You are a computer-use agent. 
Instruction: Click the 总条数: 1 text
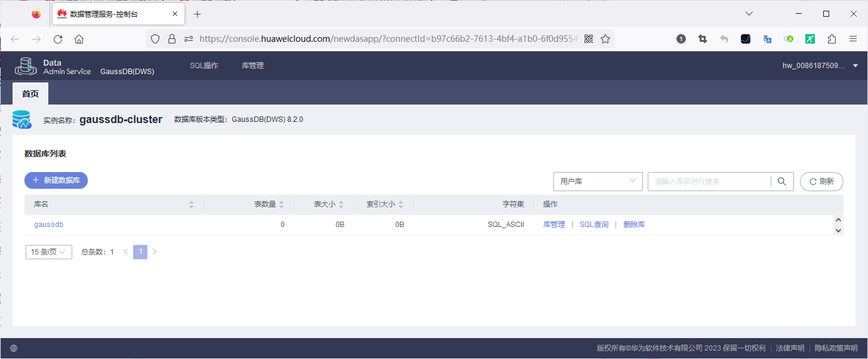(97, 252)
